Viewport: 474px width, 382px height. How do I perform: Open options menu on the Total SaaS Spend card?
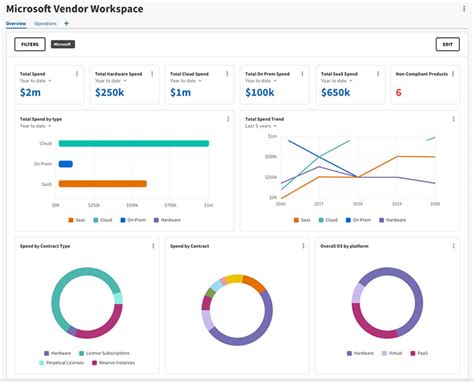(378, 74)
